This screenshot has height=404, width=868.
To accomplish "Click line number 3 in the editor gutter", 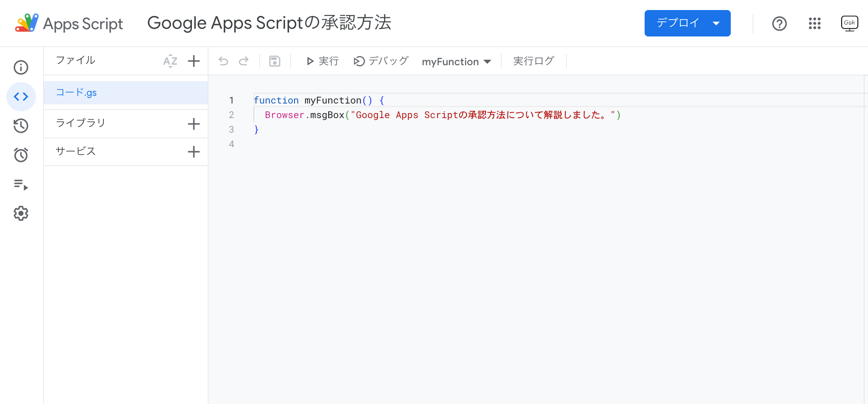I will (x=232, y=129).
